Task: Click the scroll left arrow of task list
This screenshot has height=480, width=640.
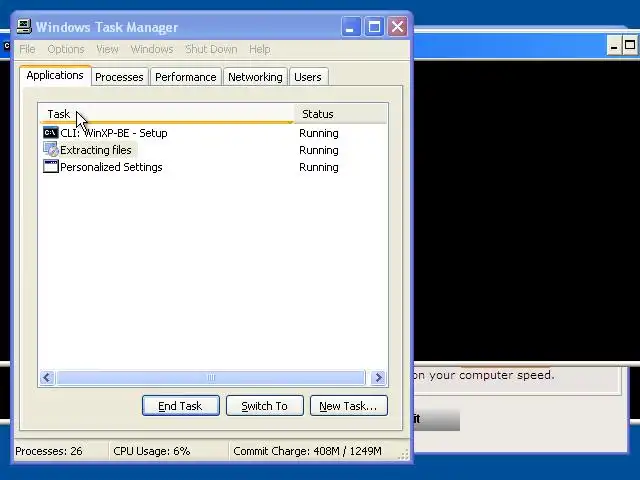Action: click(47, 378)
